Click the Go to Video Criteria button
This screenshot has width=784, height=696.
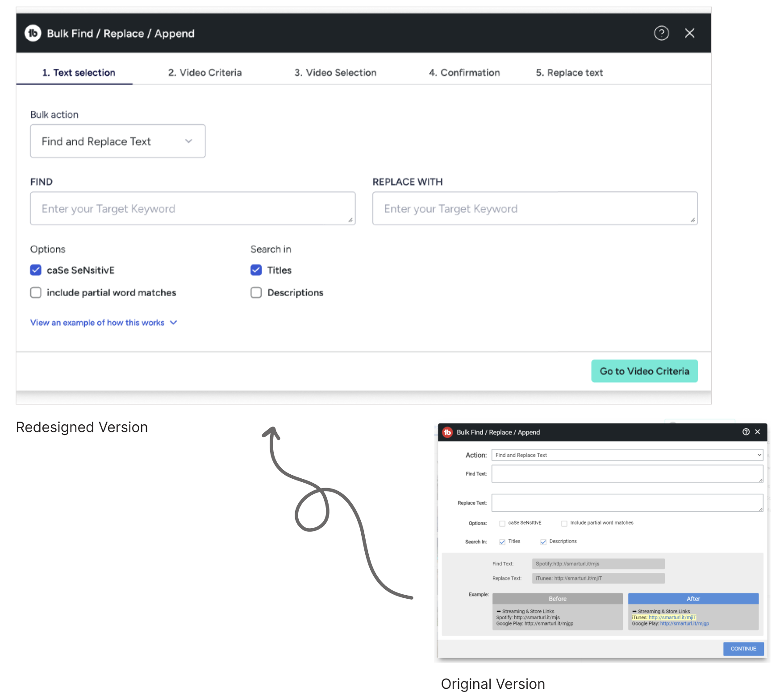(x=644, y=371)
